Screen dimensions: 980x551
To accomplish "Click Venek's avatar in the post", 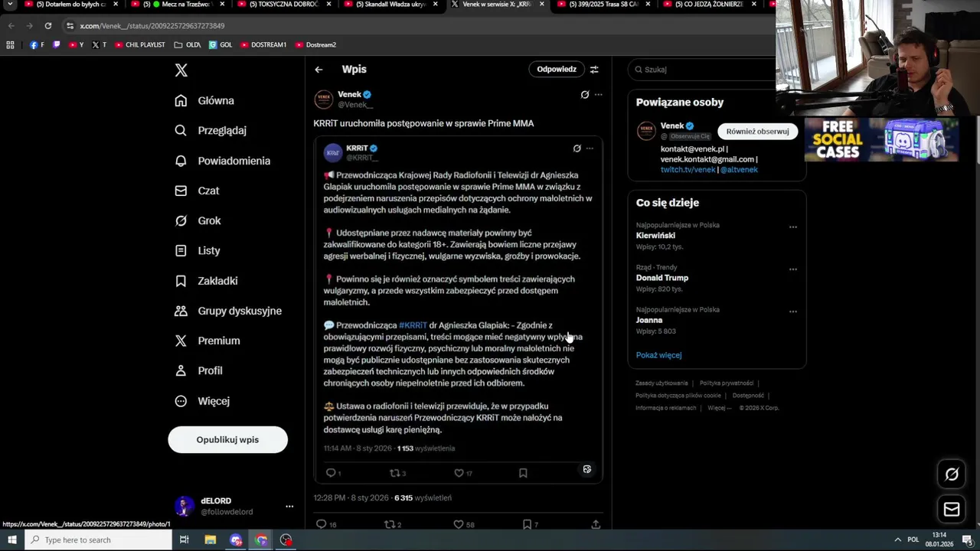I will point(324,99).
